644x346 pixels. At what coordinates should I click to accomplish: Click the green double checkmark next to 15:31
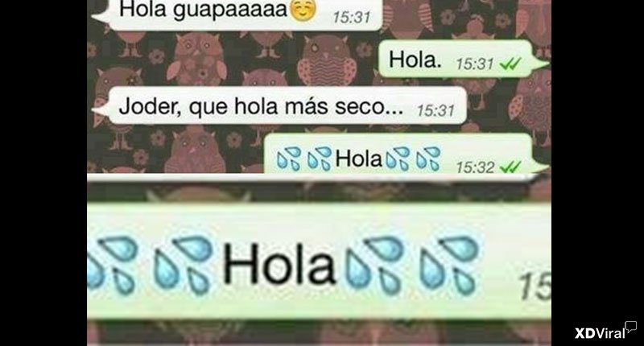[510, 64]
